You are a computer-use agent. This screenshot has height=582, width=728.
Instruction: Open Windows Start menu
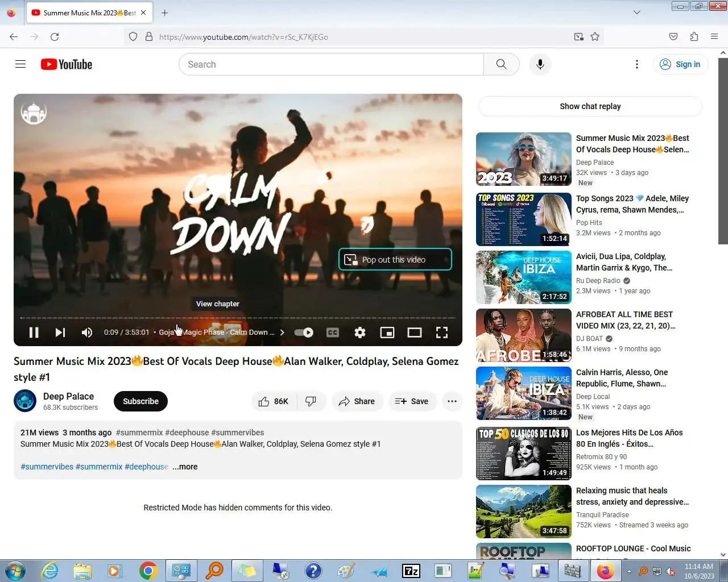click(15, 571)
